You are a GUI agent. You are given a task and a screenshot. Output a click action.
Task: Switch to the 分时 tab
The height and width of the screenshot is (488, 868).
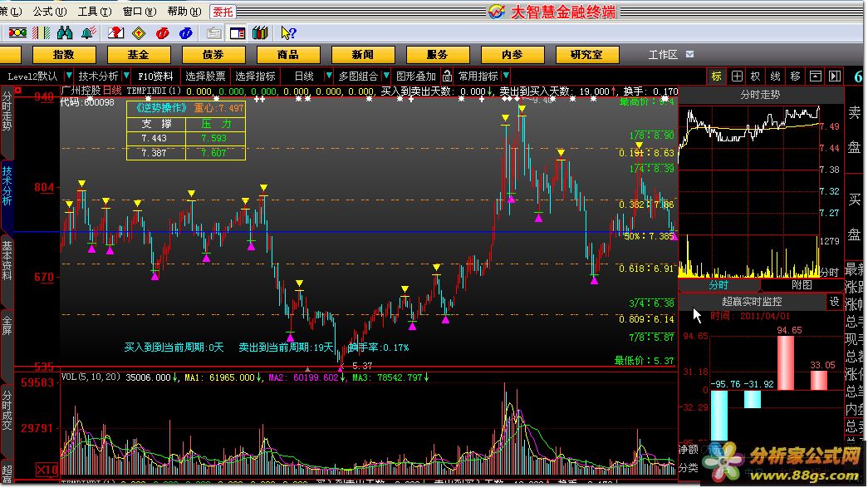coord(718,285)
